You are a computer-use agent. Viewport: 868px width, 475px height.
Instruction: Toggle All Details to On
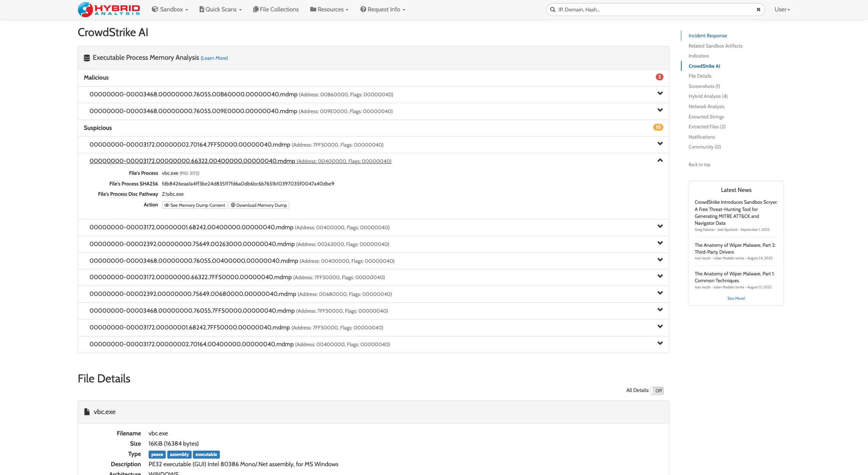(x=657, y=390)
